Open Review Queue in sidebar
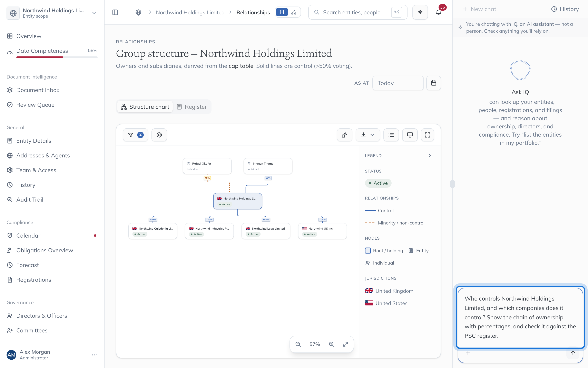The width and height of the screenshot is (588, 368). (x=52, y=105)
